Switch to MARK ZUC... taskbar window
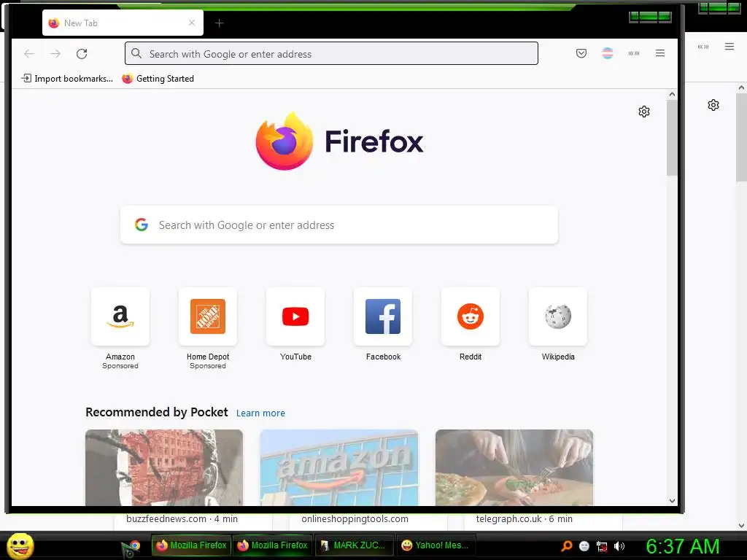This screenshot has width=747, height=560. point(355,545)
